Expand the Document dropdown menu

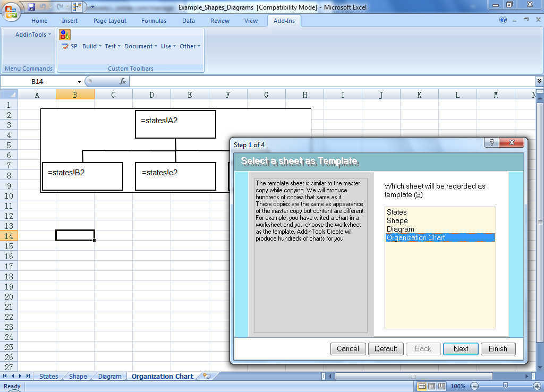(x=140, y=46)
